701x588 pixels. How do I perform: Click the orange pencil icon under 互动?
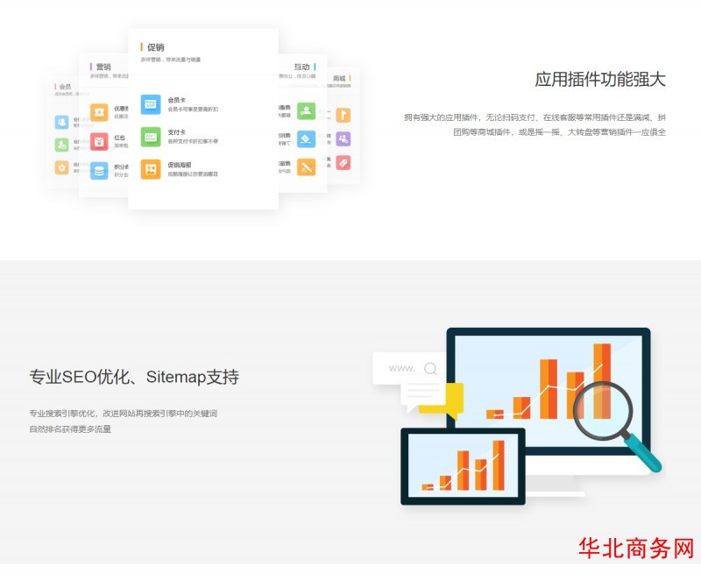[x=306, y=166]
